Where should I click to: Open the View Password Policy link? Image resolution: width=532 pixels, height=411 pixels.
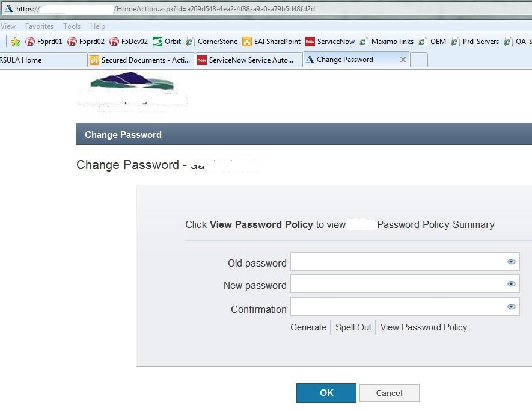424,327
